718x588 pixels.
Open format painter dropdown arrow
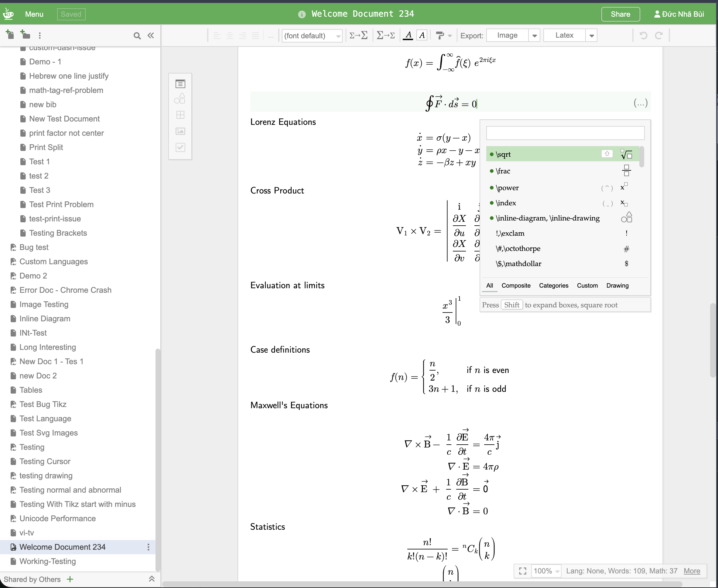coord(450,36)
